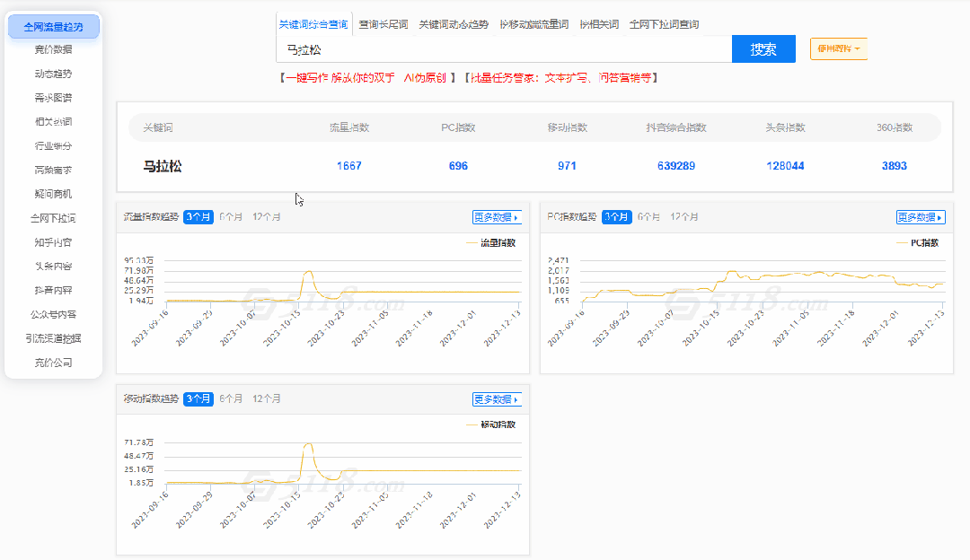Screen dimensions: 970x560
Task: Select 12个月 in PC指数趋势 chart
Action: coord(684,217)
